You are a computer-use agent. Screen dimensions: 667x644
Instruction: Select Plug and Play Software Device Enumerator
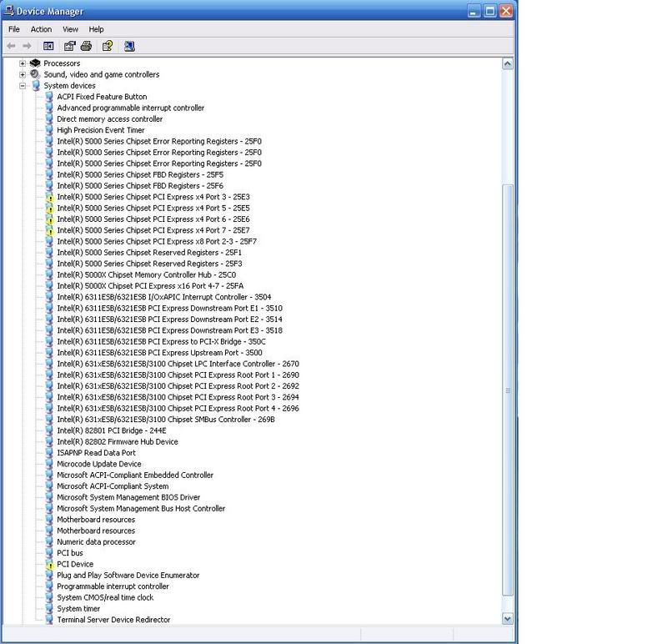coord(128,576)
